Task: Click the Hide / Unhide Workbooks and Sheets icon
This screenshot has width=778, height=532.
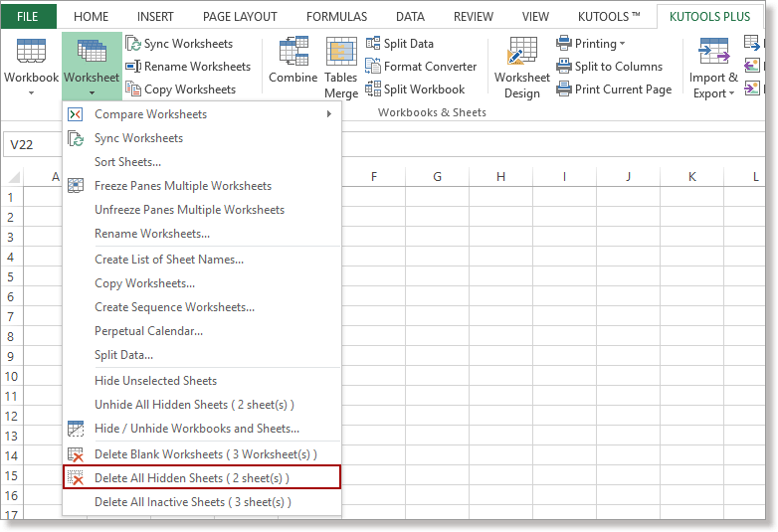Action: 76,429
